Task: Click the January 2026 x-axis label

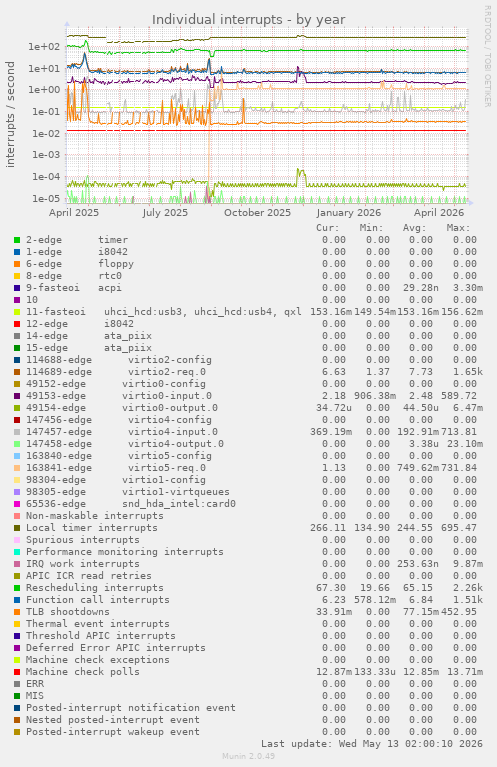Action: tap(348, 213)
